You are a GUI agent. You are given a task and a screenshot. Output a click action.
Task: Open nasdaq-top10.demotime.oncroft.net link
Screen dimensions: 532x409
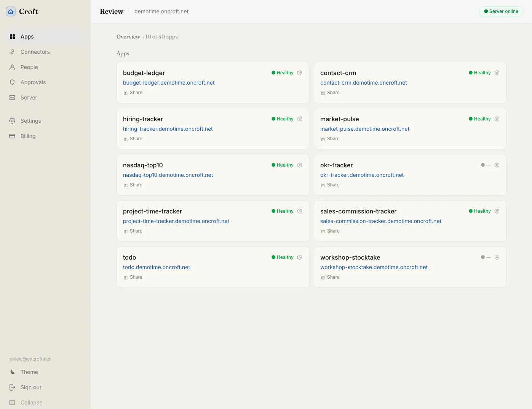168,175
